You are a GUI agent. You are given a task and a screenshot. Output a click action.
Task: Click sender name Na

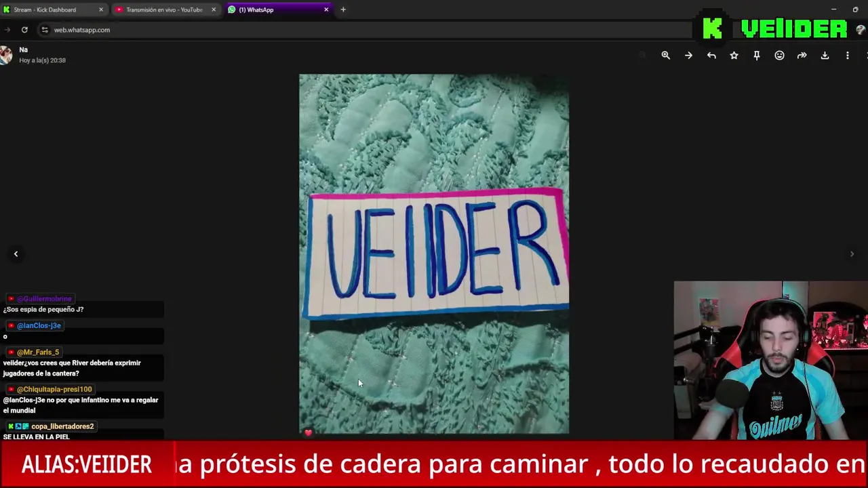point(23,49)
